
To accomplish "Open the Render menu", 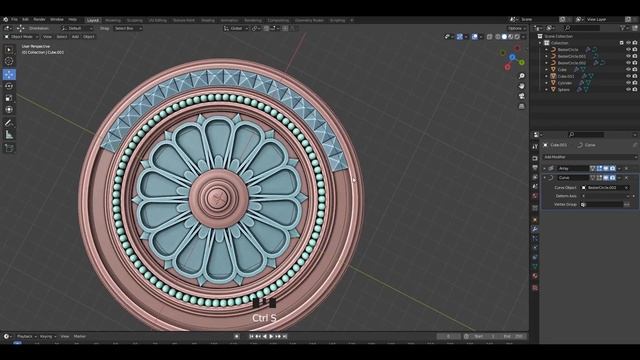I will click(39, 20).
